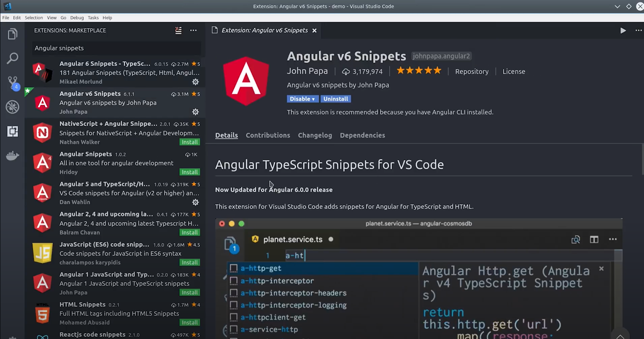This screenshot has height=339, width=644.
Task: Open the Changelog tab
Action: (x=315, y=135)
